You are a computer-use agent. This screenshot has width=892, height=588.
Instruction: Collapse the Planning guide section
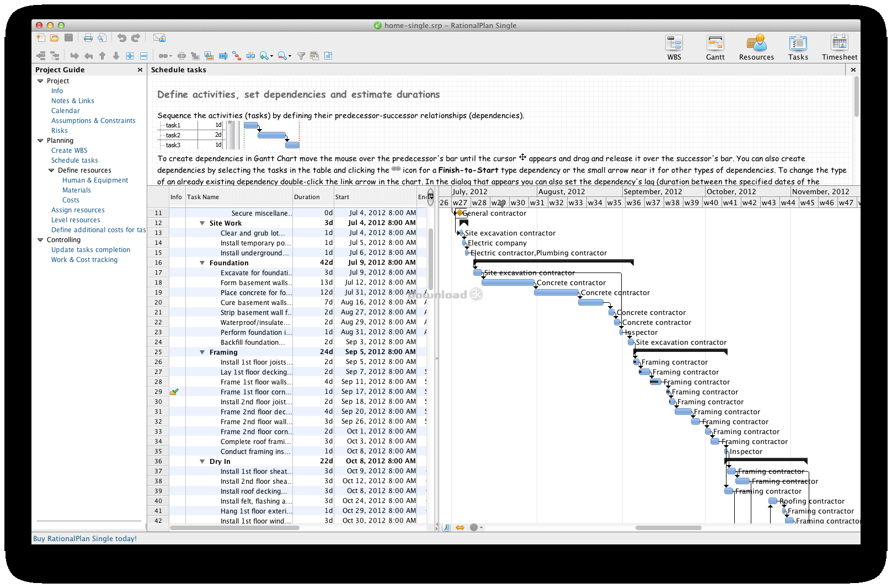click(40, 141)
